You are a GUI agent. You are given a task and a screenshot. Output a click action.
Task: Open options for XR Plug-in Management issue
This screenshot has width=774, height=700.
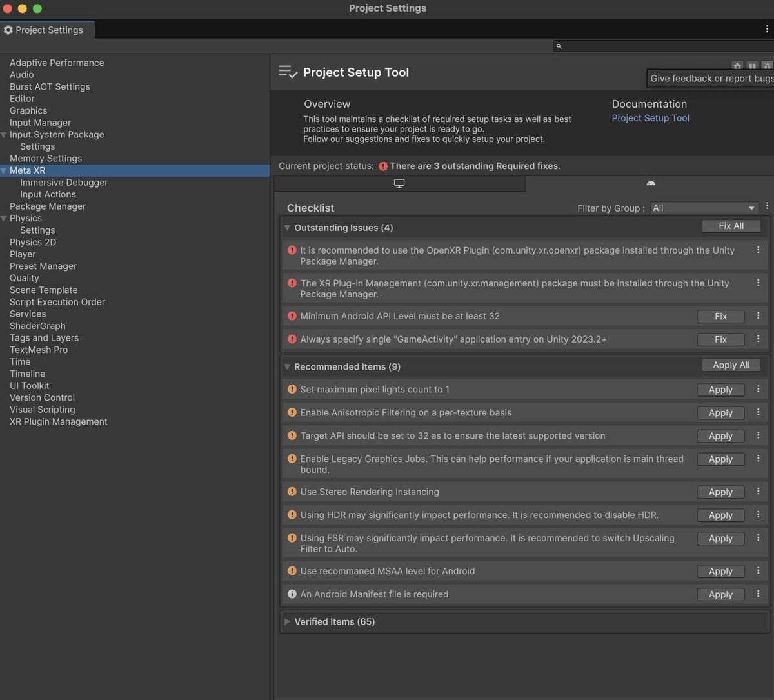coord(758,283)
